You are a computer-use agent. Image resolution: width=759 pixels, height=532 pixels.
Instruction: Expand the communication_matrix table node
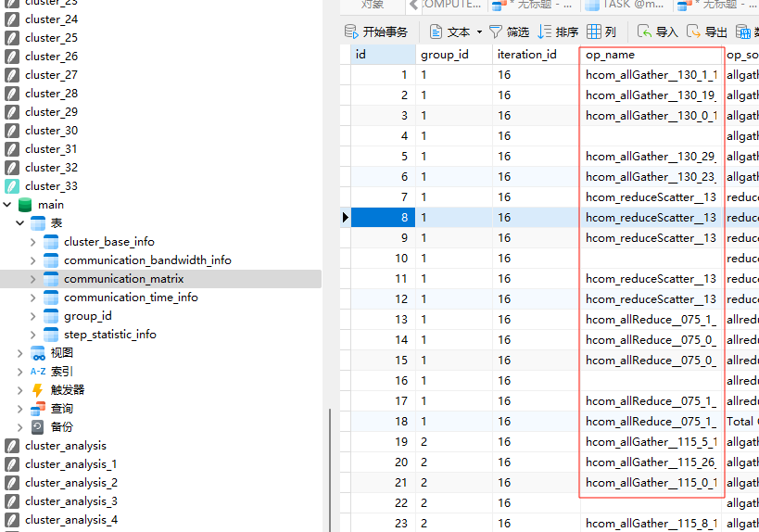[33, 279]
